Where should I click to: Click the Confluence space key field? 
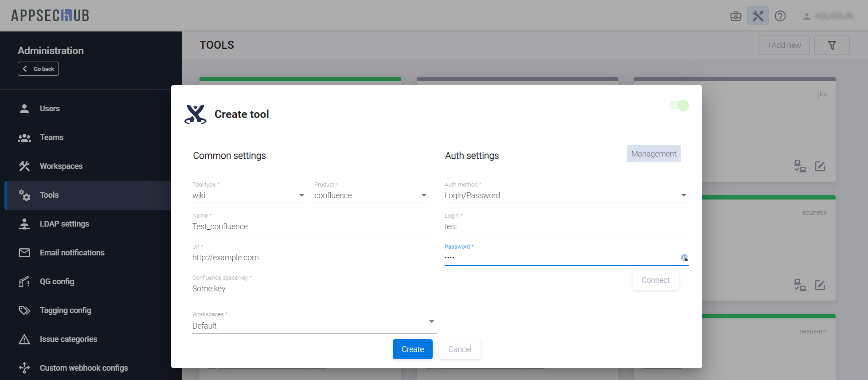point(314,289)
